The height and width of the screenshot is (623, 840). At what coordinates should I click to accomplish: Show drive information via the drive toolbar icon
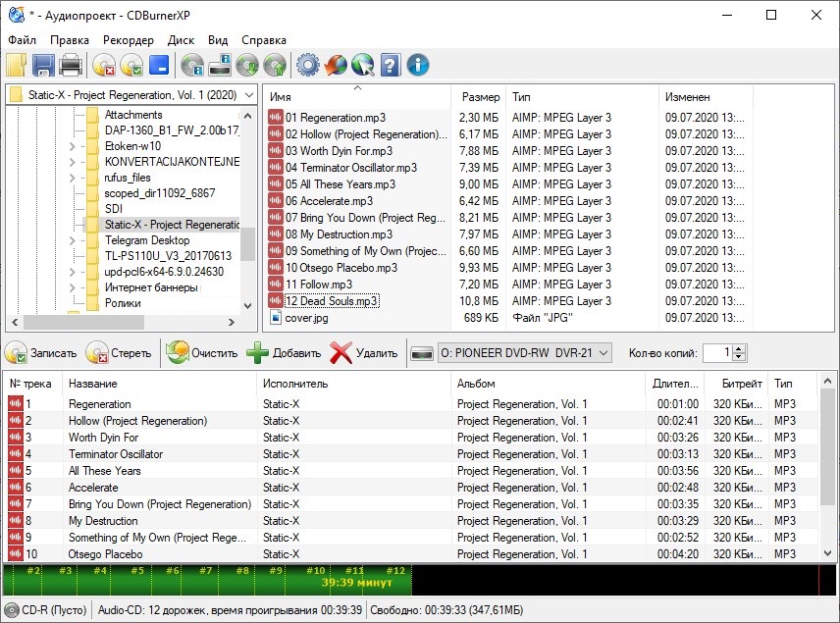pyautogui.click(x=220, y=66)
